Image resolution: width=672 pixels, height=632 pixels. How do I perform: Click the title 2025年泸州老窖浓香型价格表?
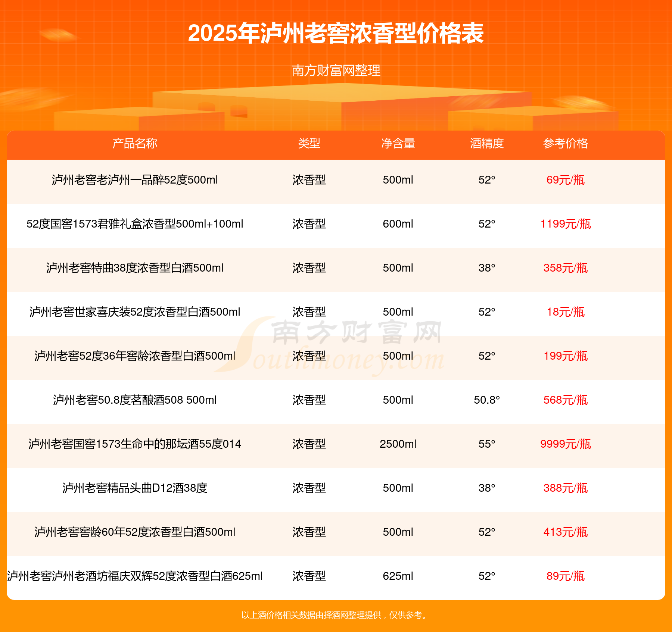point(336,33)
